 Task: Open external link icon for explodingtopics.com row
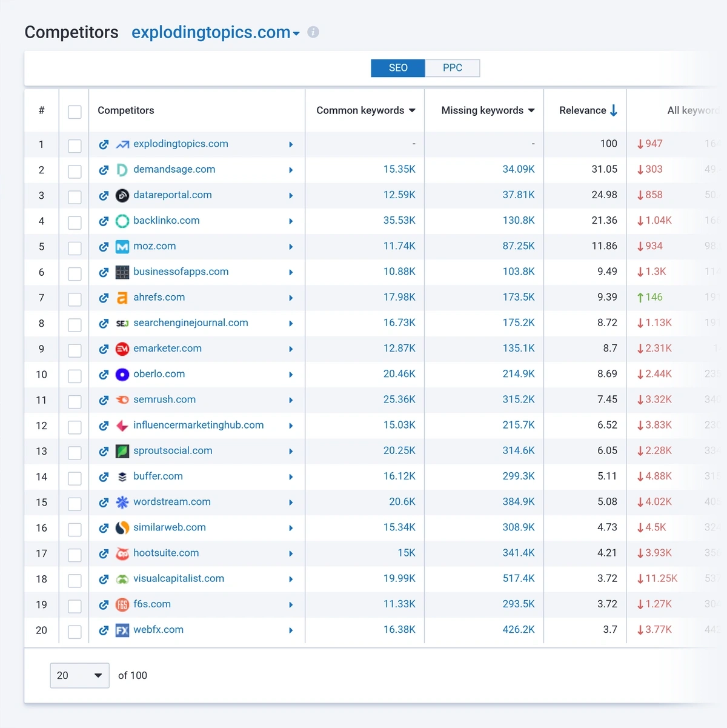104,144
